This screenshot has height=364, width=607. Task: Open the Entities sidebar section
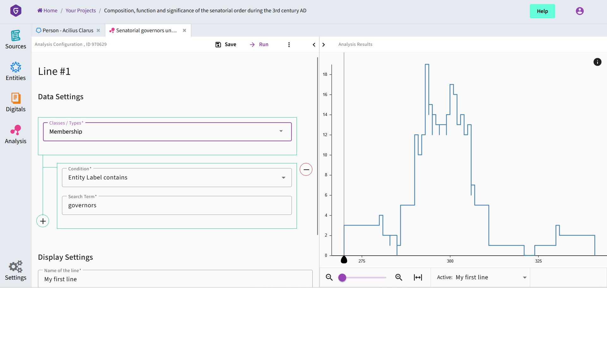point(15,71)
